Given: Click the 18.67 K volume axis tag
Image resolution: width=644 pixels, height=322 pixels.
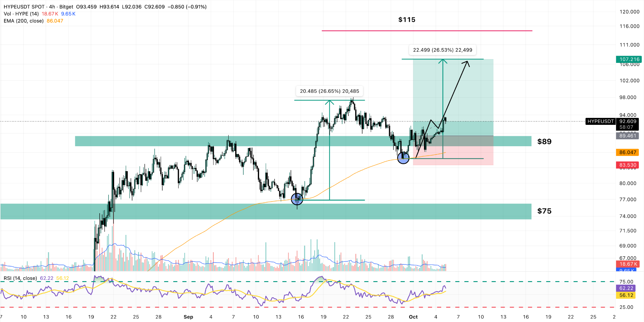Looking at the screenshot, I should coord(628,264).
